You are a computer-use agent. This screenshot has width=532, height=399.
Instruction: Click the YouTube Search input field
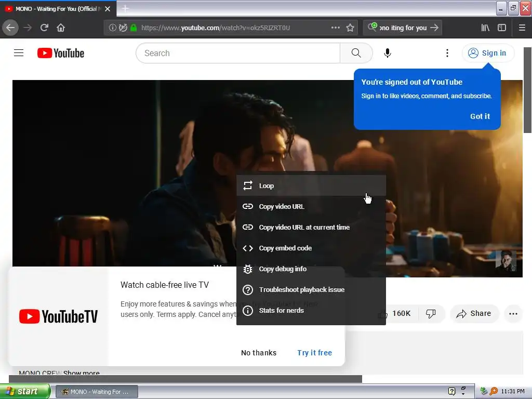(238, 53)
